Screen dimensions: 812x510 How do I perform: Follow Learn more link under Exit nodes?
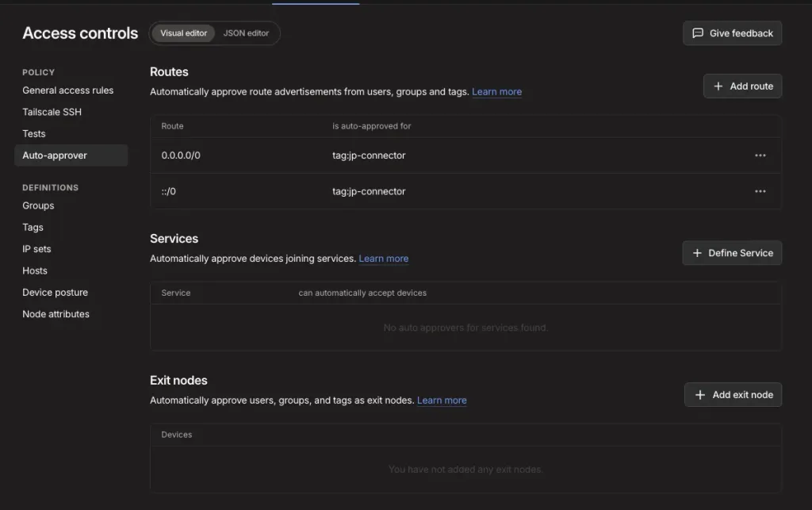point(442,401)
